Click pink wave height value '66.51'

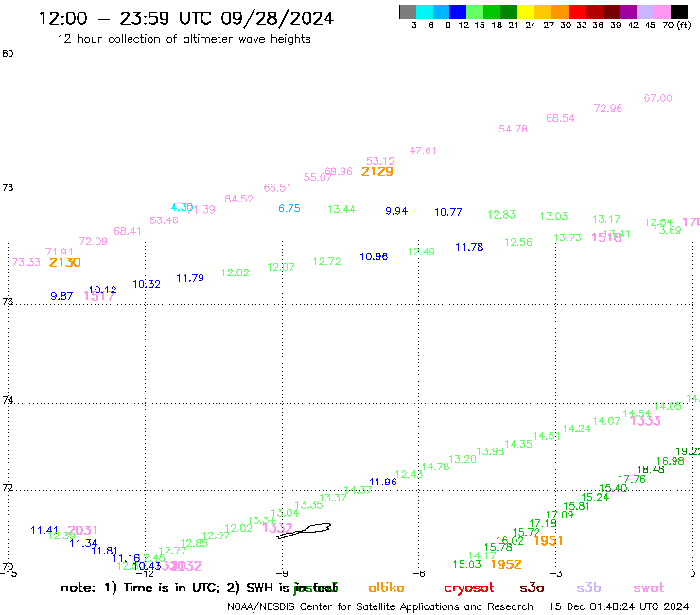click(277, 188)
